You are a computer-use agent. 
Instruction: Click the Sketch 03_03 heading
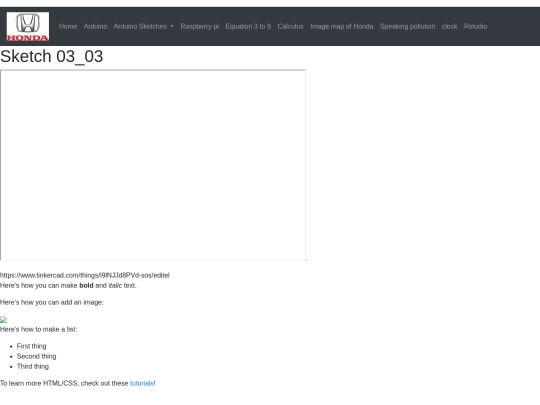pos(52,56)
